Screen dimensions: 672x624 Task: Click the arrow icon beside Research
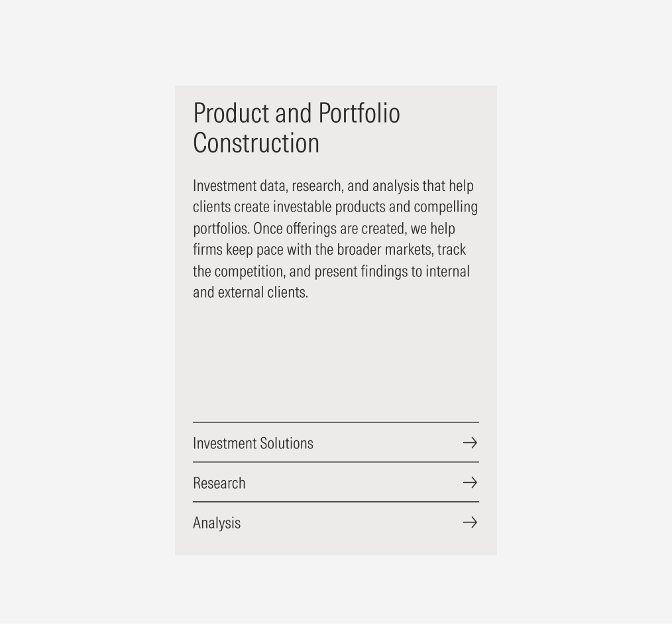[x=470, y=482]
